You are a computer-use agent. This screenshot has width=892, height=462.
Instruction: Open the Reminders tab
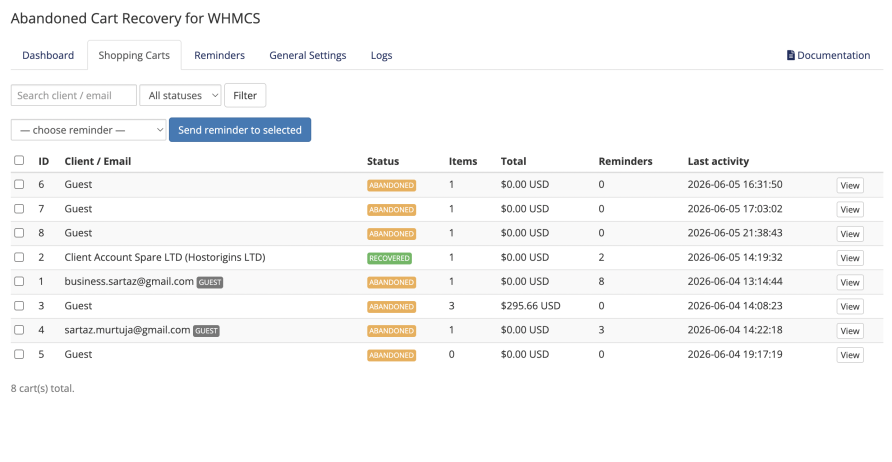click(x=220, y=55)
